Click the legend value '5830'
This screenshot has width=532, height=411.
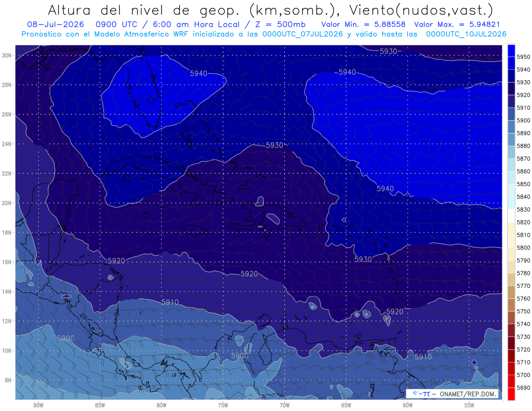point(524,209)
